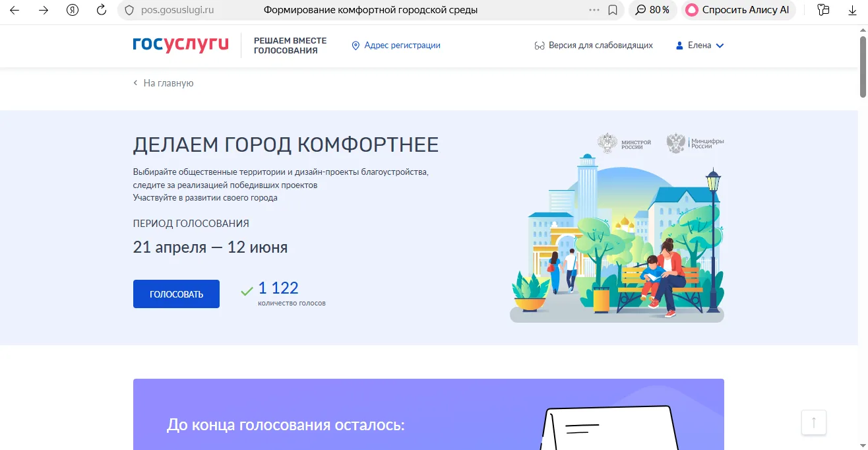Click the Спросить Алису AI button
This screenshot has height=450, width=868.
(x=738, y=10)
